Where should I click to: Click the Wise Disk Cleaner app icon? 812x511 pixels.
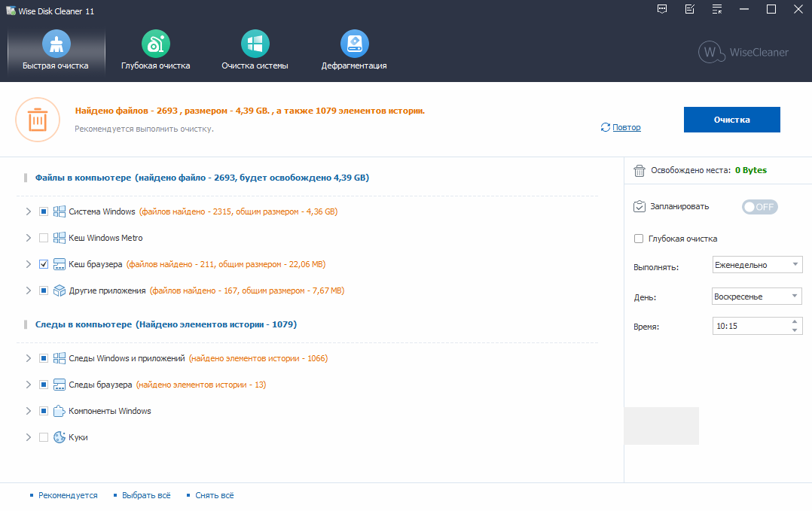pyautogui.click(x=11, y=11)
